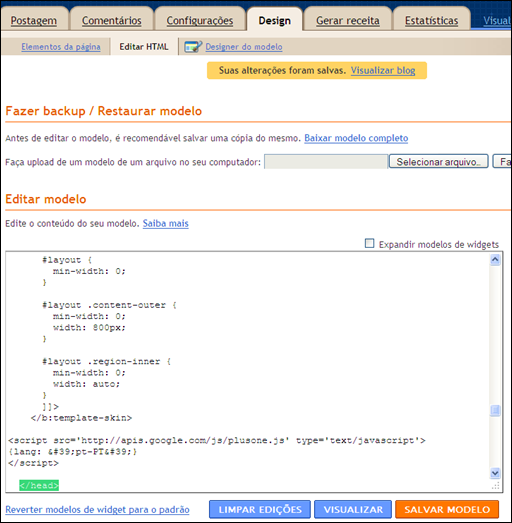Download via Baixar modelo completo link
Image resolution: width=512 pixels, height=523 pixels.
click(x=356, y=138)
